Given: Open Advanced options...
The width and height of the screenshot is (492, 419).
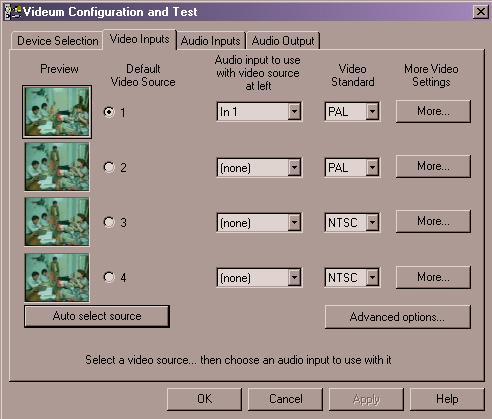Looking at the screenshot, I should (397, 317).
